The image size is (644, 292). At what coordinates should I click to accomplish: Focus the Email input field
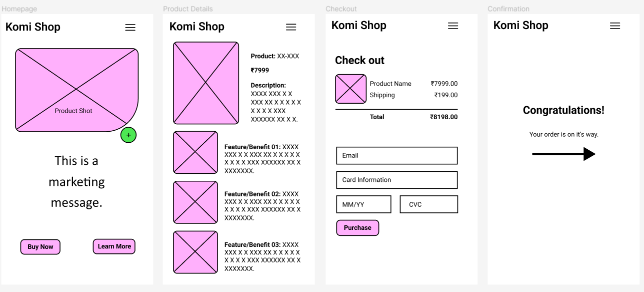pos(396,156)
